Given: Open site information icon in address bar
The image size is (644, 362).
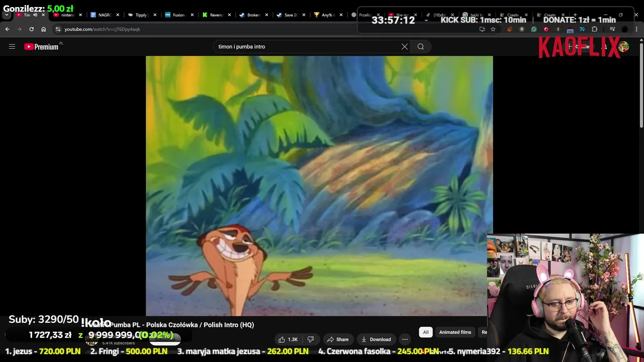Looking at the screenshot, I should click(x=58, y=29).
